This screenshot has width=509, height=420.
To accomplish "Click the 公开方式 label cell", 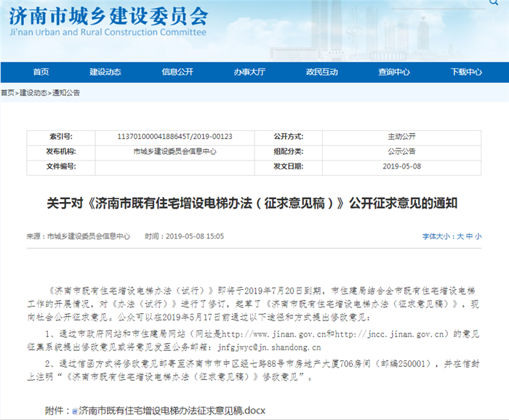I will coord(289,137).
